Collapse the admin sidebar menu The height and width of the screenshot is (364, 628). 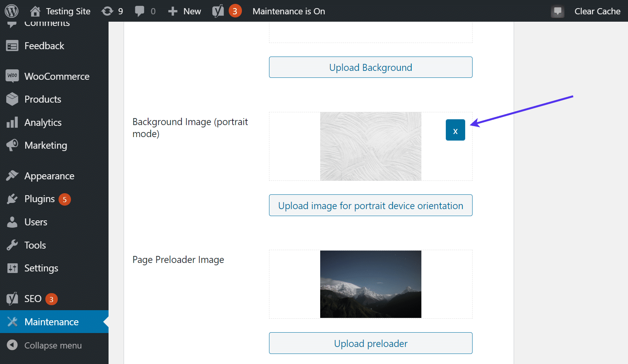[53, 345]
